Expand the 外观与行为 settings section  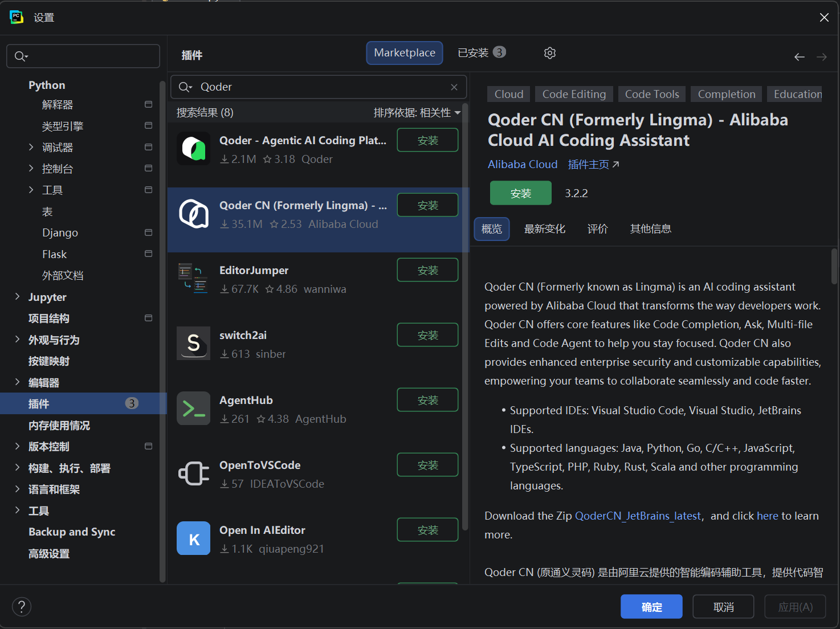tap(18, 339)
